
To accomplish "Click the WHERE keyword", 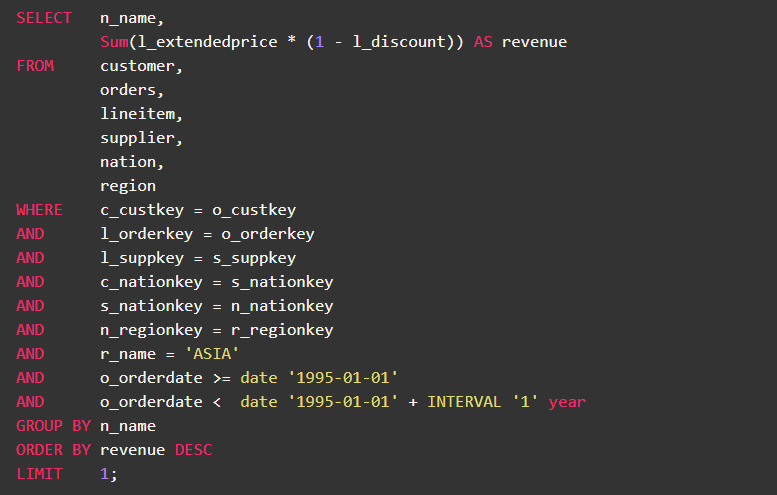I will pyautogui.click(x=40, y=210).
